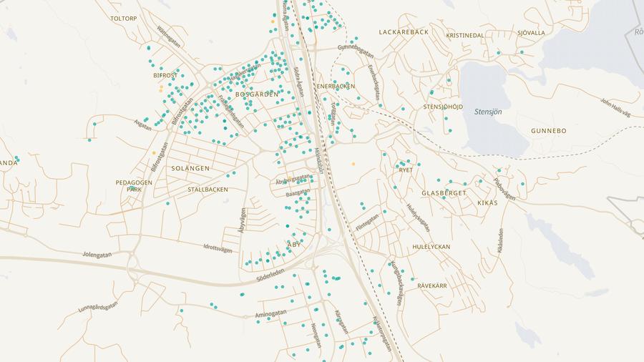Viewport: 644px width, 362px height.
Task: Click the Jolengatan street label
Action: pyautogui.click(x=99, y=253)
